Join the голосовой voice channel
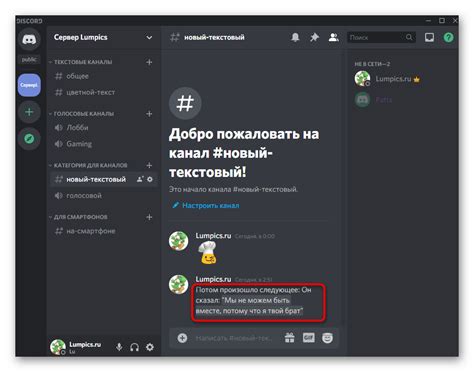The width and height of the screenshot is (474, 372). coord(103,196)
